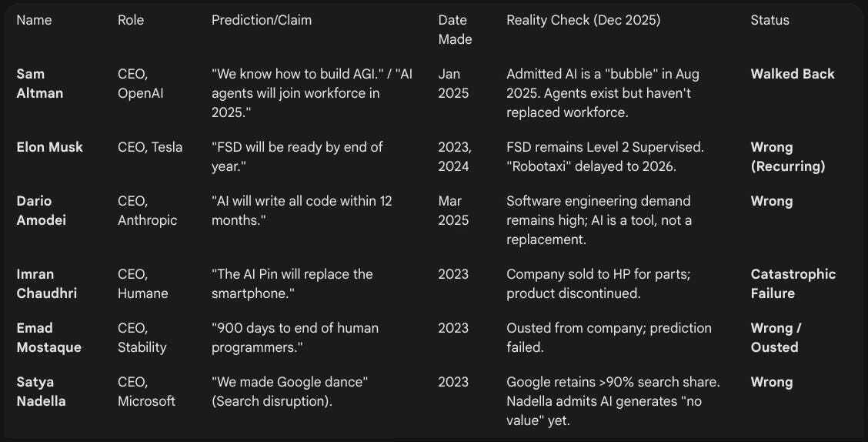Click the 'We made Google dance' claim
Screen dimensions: 868x442
coord(289,392)
